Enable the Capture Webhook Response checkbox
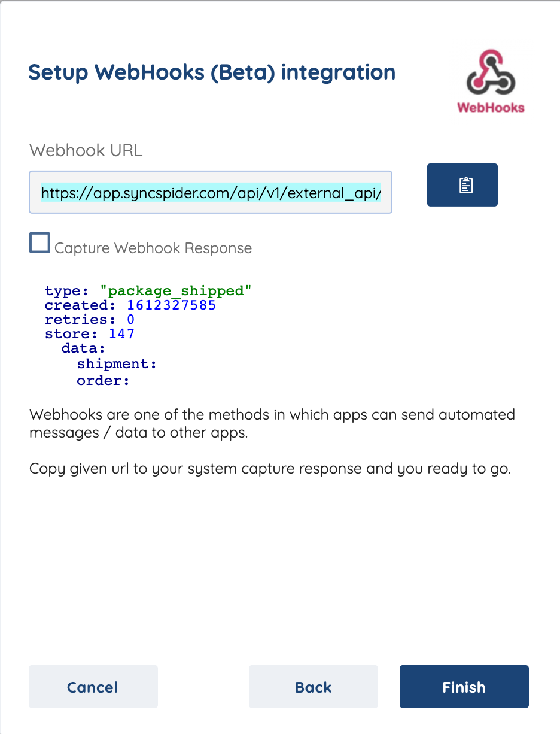The height and width of the screenshot is (734, 560). click(x=39, y=243)
